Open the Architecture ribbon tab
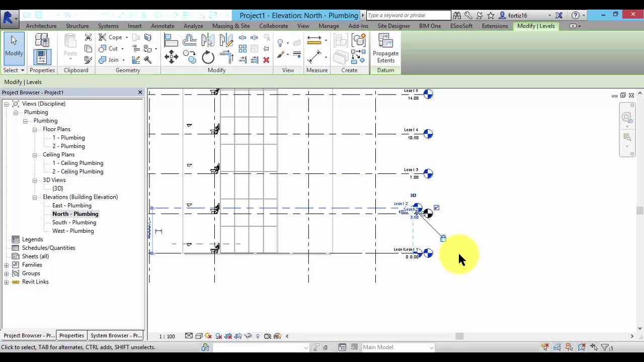The height and width of the screenshot is (362, 644). coord(41,26)
